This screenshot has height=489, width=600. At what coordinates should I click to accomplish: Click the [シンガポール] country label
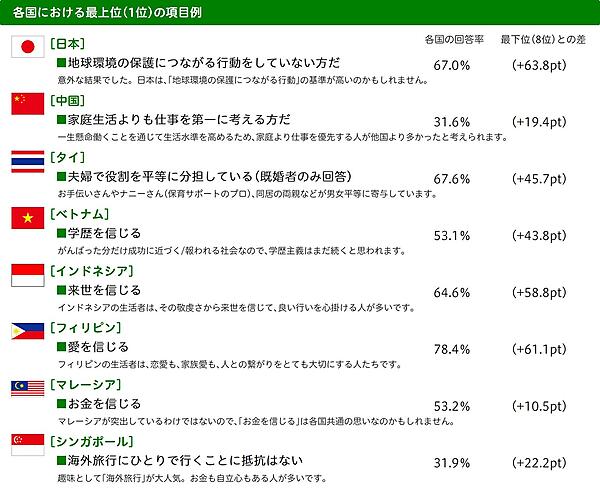tap(91, 442)
